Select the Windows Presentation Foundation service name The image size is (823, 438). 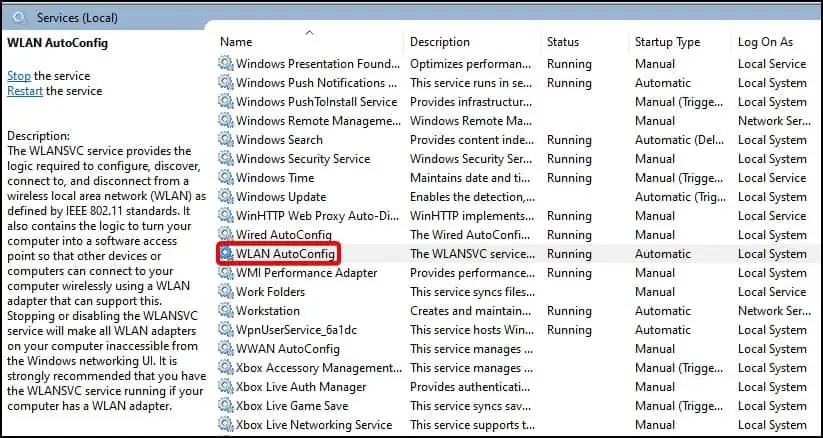[x=318, y=64]
